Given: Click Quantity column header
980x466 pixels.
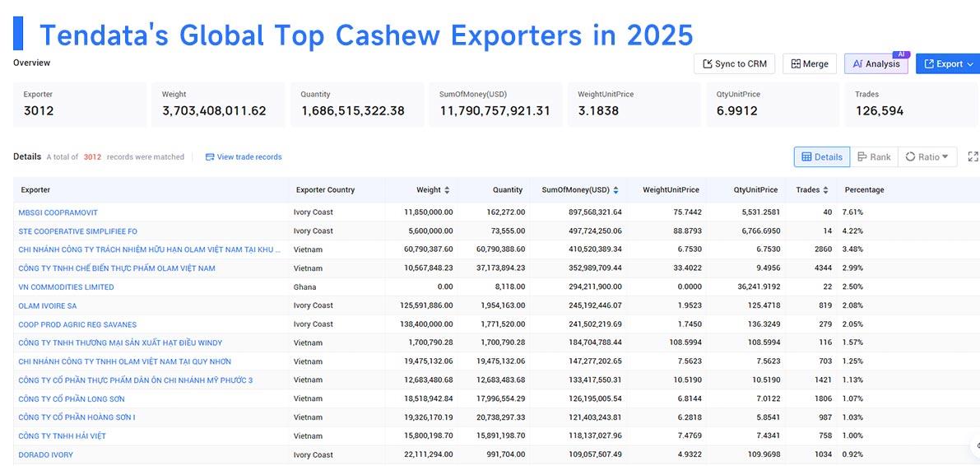Looking at the screenshot, I should tap(507, 189).
